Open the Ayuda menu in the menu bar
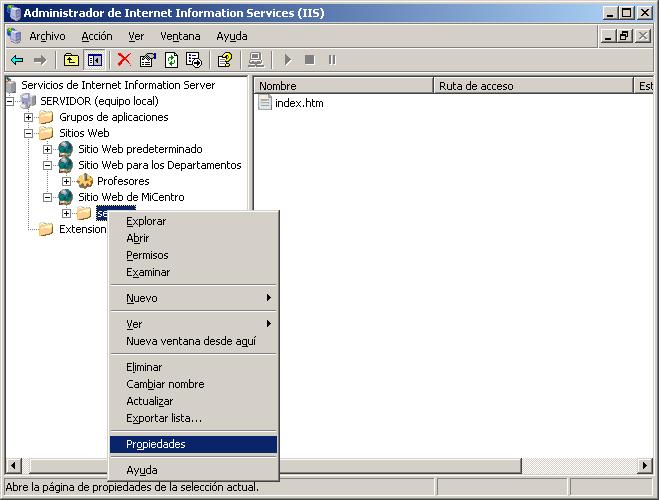This screenshot has width=659, height=500. [232, 36]
